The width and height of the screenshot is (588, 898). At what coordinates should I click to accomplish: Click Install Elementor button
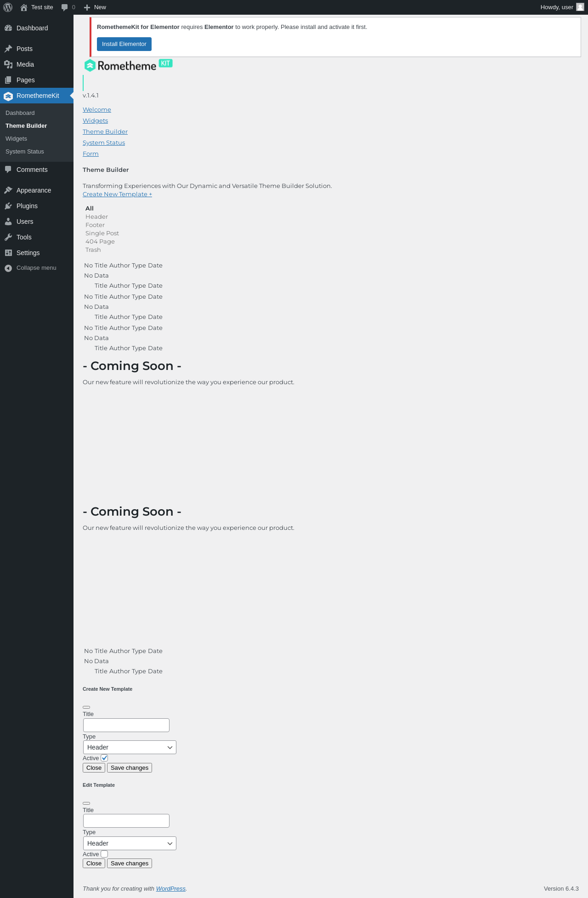[x=124, y=44]
